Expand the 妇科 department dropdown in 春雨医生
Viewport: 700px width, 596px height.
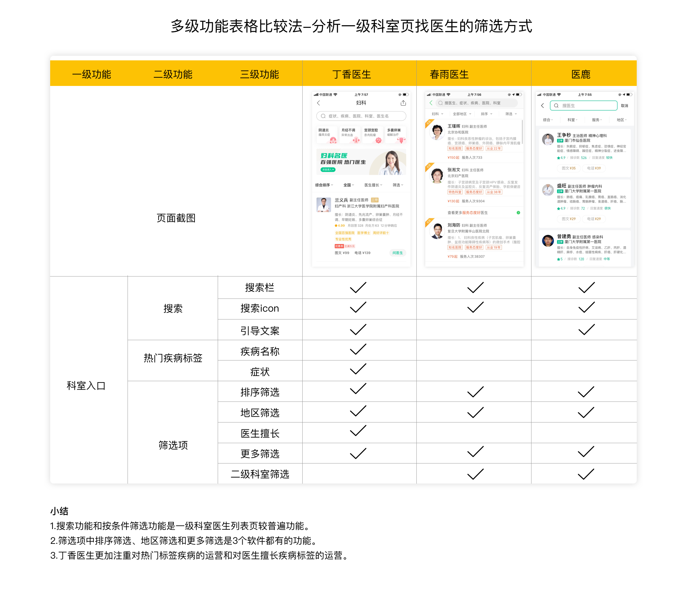[x=437, y=114]
